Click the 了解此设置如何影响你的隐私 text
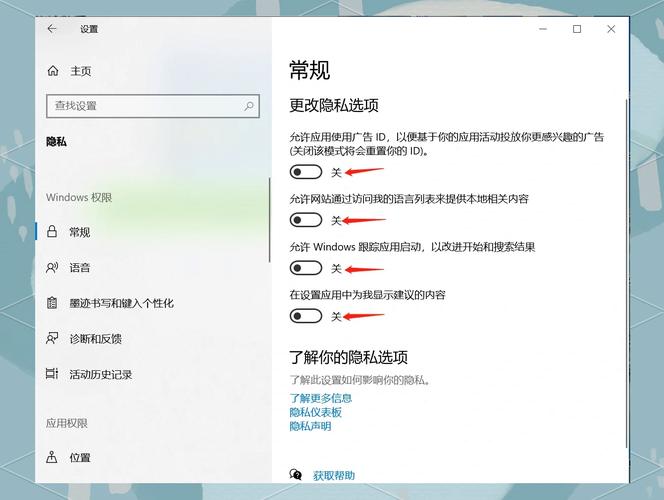This screenshot has width=664, height=500. coord(360,380)
